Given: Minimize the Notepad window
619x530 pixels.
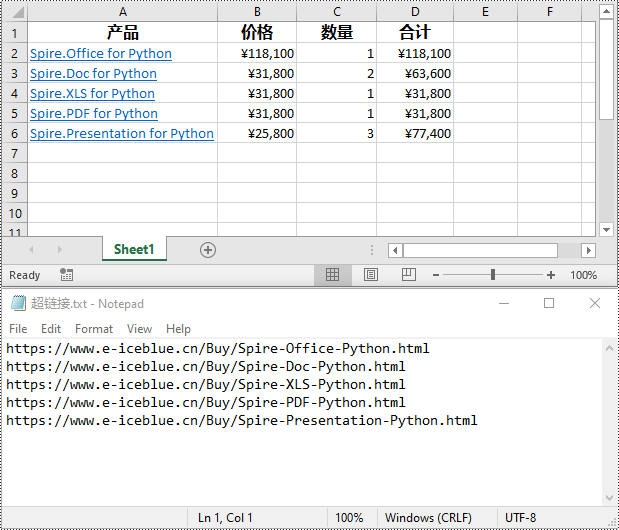Looking at the screenshot, I should click(x=504, y=303).
